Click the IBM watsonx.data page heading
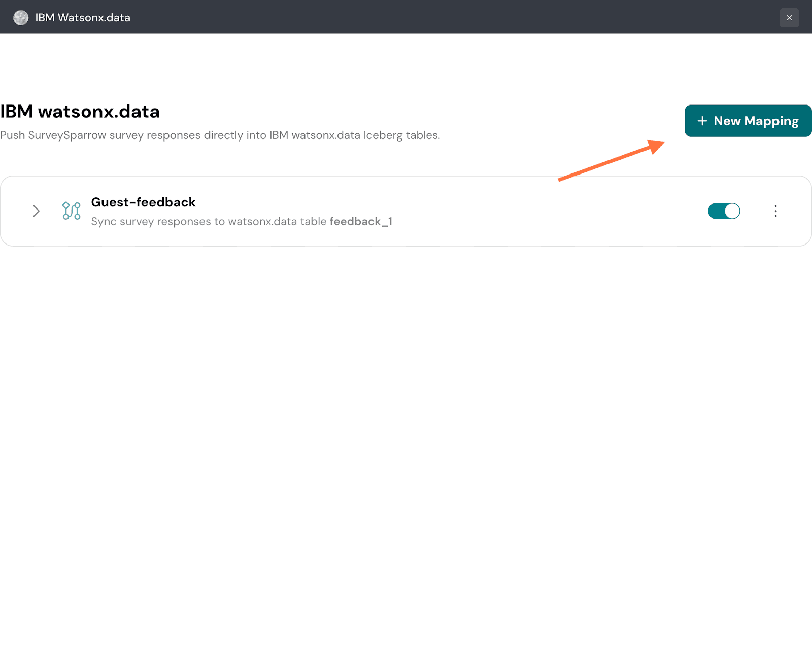 tap(80, 112)
